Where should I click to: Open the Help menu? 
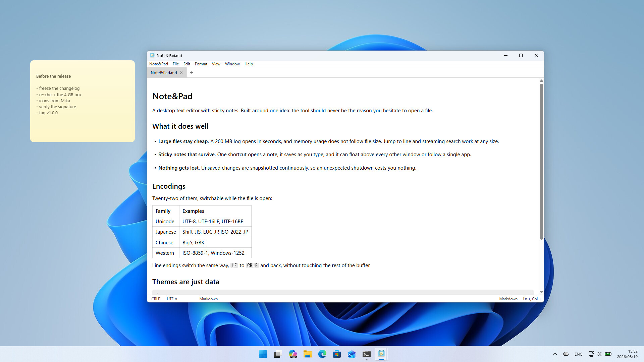[x=249, y=64]
